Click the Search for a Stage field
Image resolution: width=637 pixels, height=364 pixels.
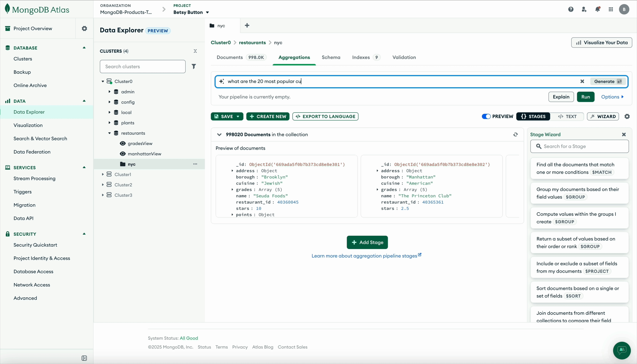580,146
